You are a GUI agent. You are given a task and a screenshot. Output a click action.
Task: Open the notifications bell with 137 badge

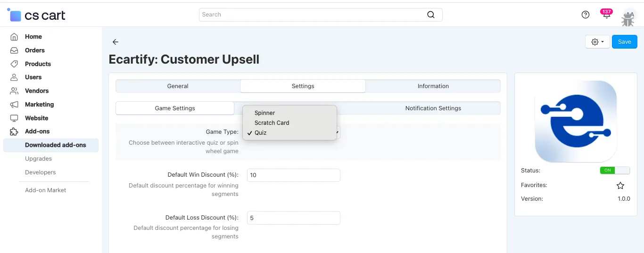click(606, 14)
